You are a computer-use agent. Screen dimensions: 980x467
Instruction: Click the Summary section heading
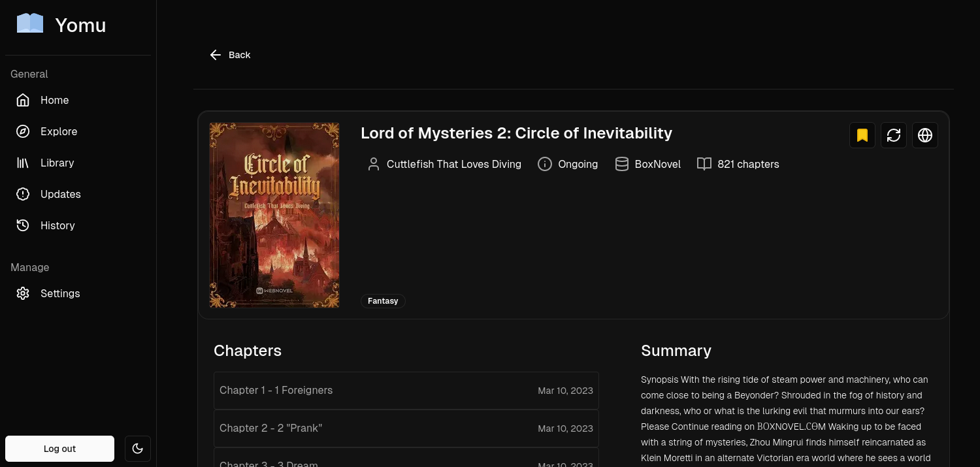tap(676, 351)
